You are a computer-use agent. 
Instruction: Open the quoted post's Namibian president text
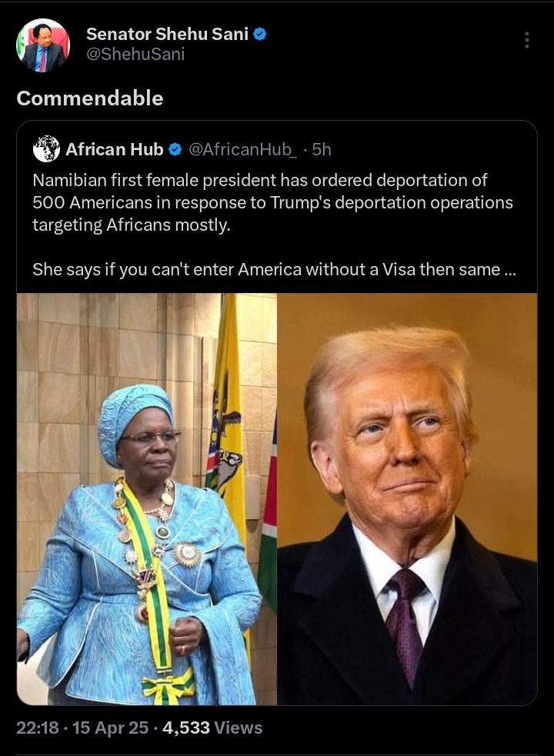[272, 202]
